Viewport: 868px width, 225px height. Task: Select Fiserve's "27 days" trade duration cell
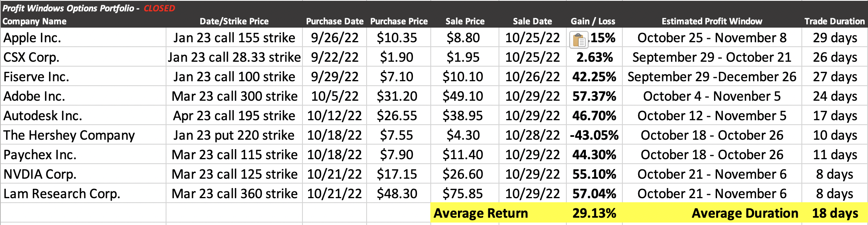click(x=835, y=77)
